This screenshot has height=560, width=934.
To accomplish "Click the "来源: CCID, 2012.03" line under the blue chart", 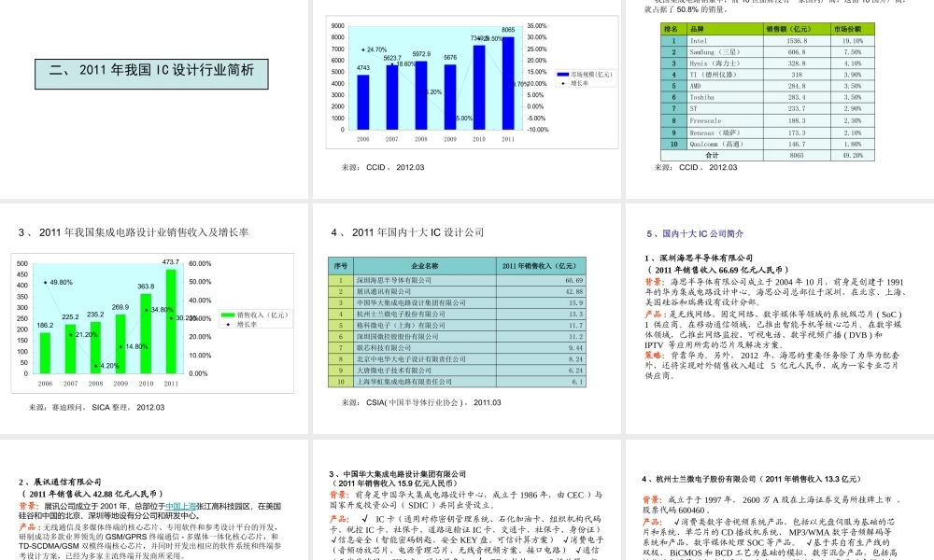I will (383, 167).
